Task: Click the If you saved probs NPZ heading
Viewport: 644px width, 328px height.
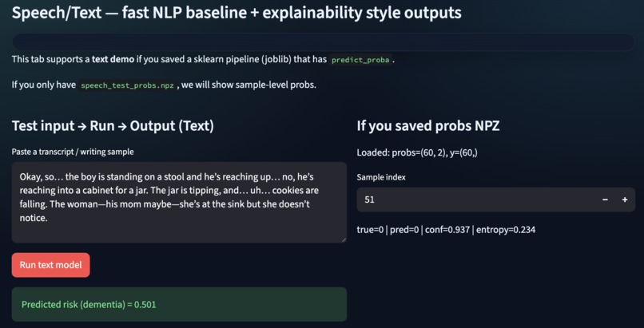Action: coord(428,126)
